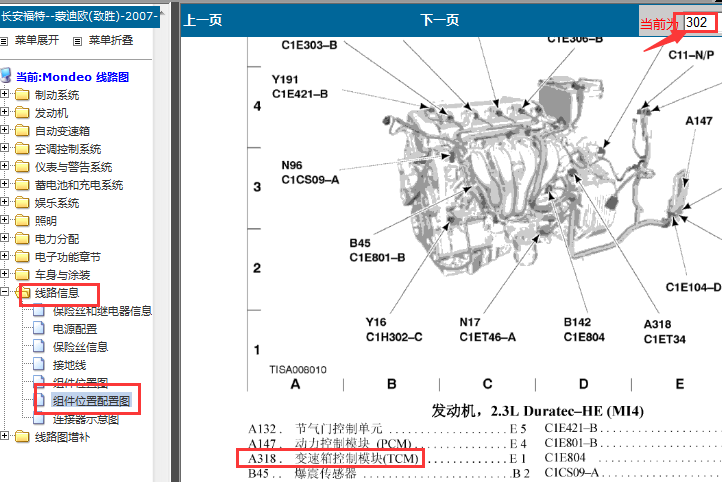
Task: Click 菜单展开 to expand all menus
Action: tap(37, 41)
